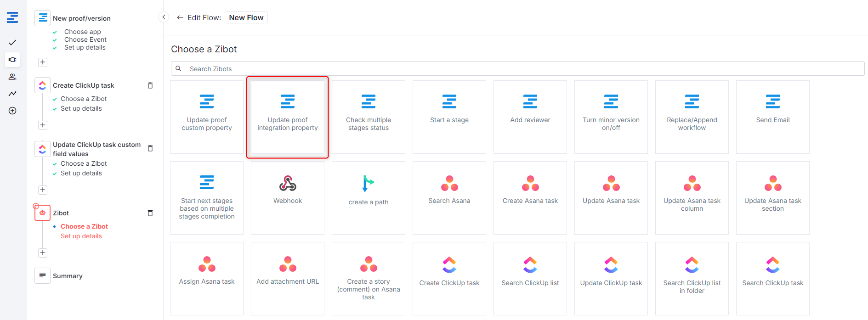This screenshot has height=320, width=868.
Task: Choose Update ClickUp task zibot
Action: (611, 278)
